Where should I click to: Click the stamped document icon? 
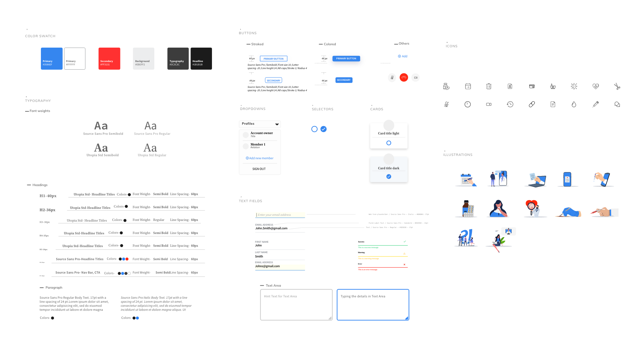[x=510, y=86]
